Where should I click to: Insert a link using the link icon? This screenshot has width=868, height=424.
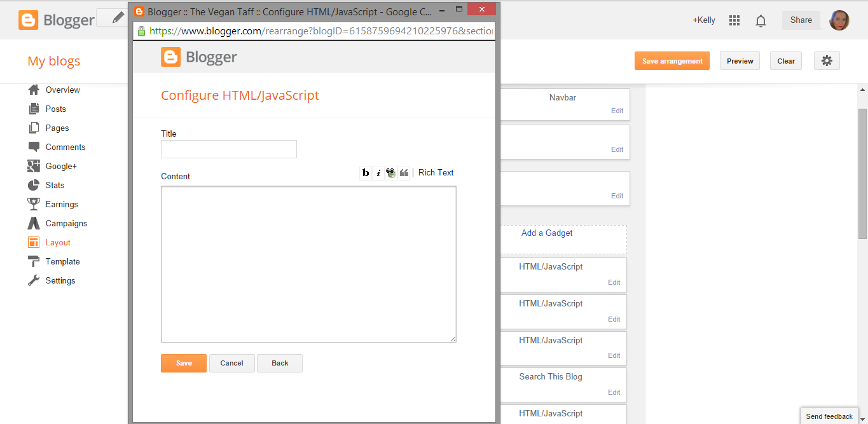point(391,172)
